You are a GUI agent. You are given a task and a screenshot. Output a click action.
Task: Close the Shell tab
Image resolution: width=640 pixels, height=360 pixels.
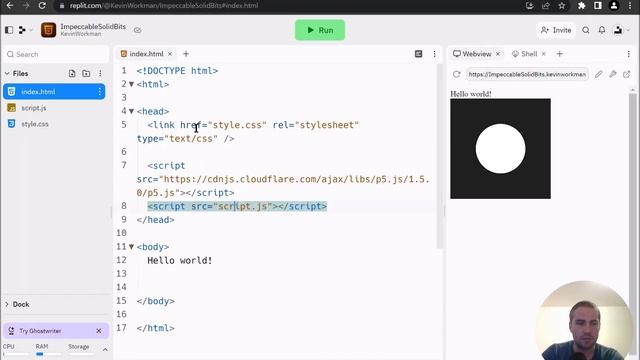544,54
